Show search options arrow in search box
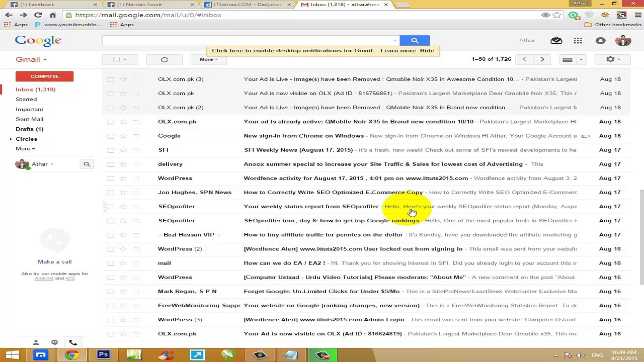 click(394, 40)
